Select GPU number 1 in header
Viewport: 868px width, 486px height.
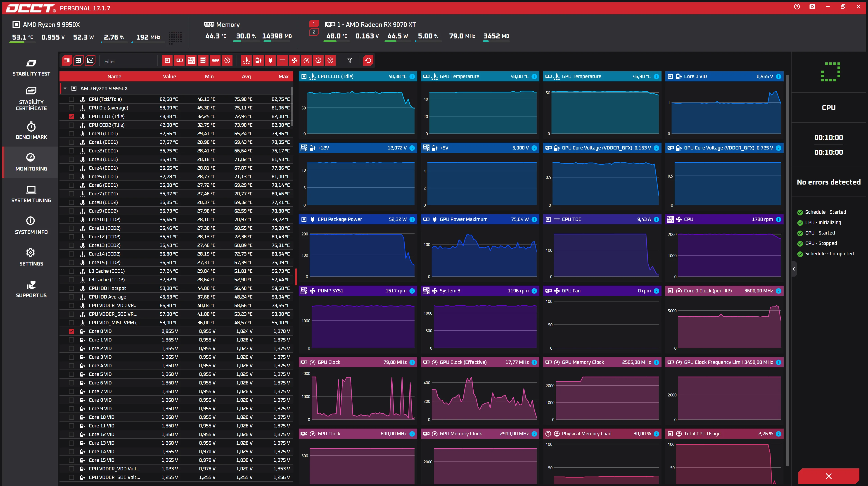(x=314, y=24)
